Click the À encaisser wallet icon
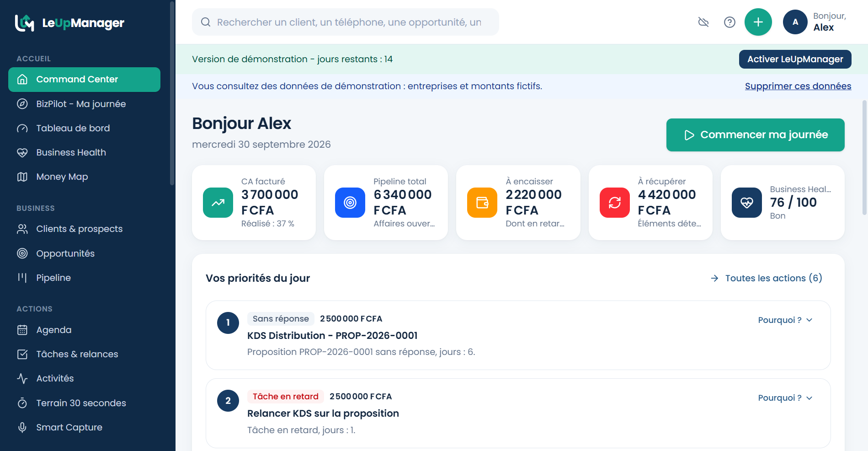Image resolution: width=868 pixels, height=451 pixels. click(482, 203)
